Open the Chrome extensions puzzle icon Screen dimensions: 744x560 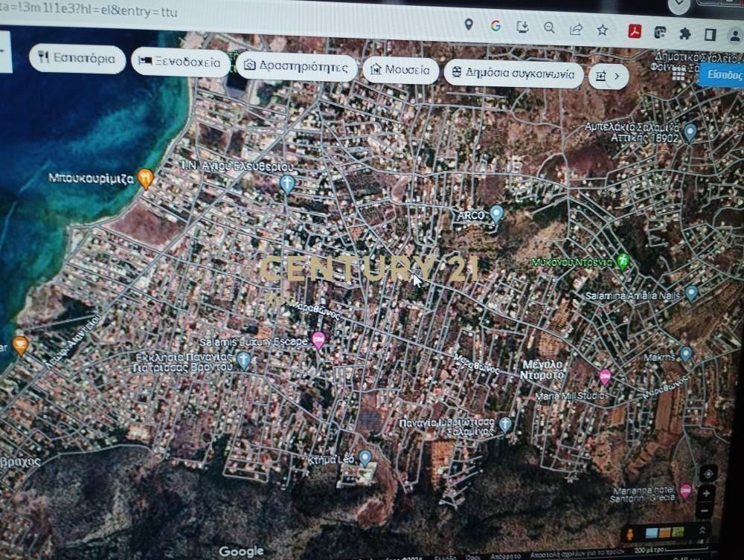point(685,33)
